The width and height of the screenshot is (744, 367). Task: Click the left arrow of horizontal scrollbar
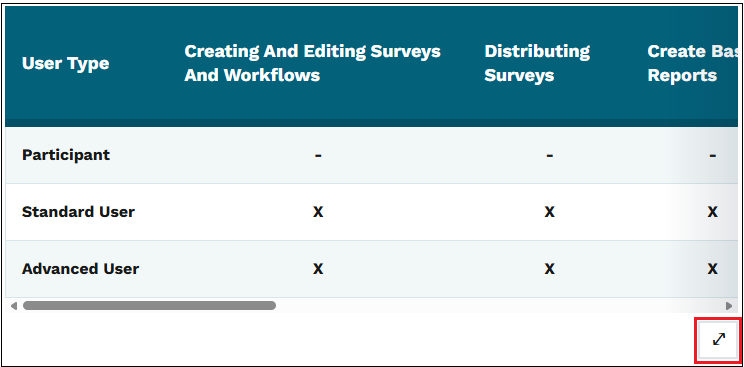(x=13, y=306)
